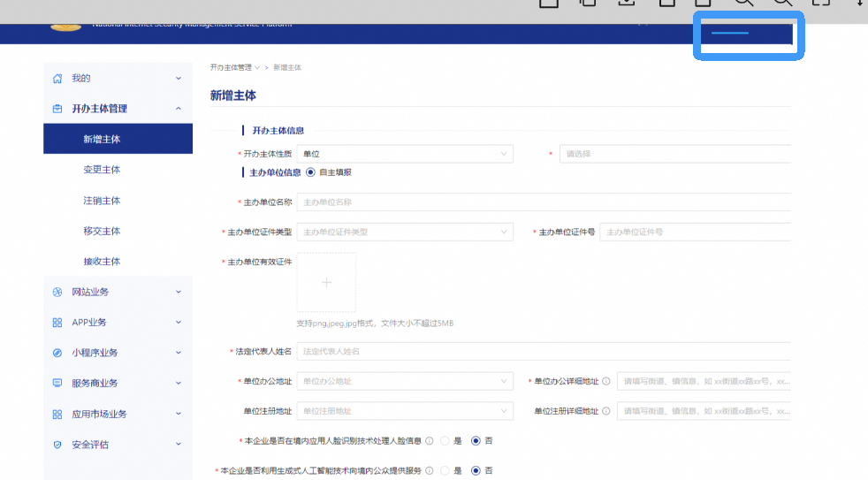Image resolution: width=868 pixels, height=480 pixels.
Task: Choose 是 for the 人脸识别 question
Action: click(x=445, y=441)
